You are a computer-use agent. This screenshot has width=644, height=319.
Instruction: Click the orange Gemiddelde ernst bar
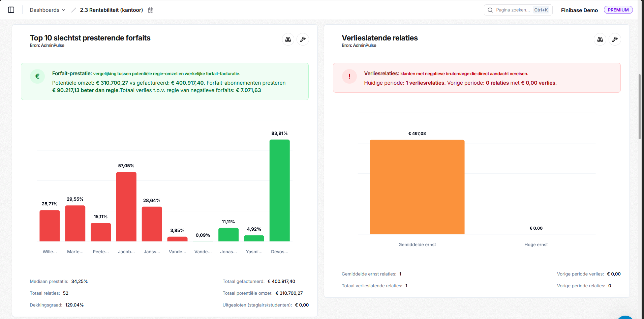coord(417,187)
